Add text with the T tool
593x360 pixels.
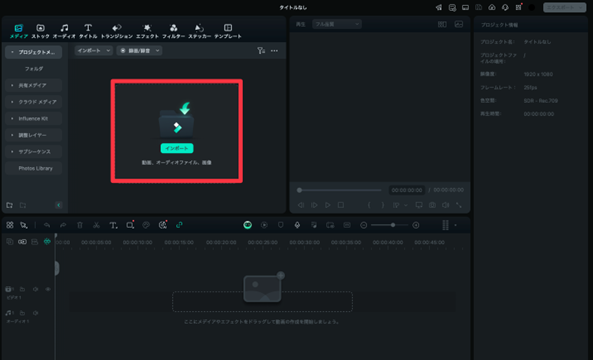coord(113,225)
